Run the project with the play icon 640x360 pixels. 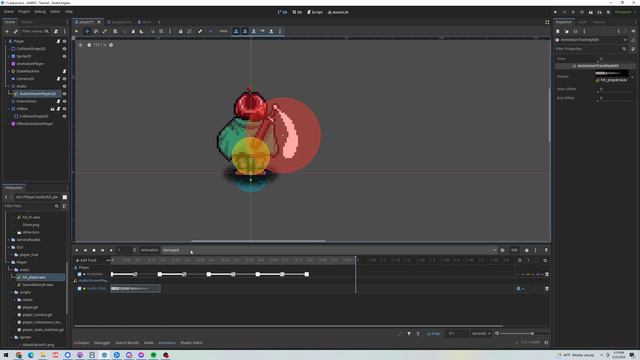555,12
